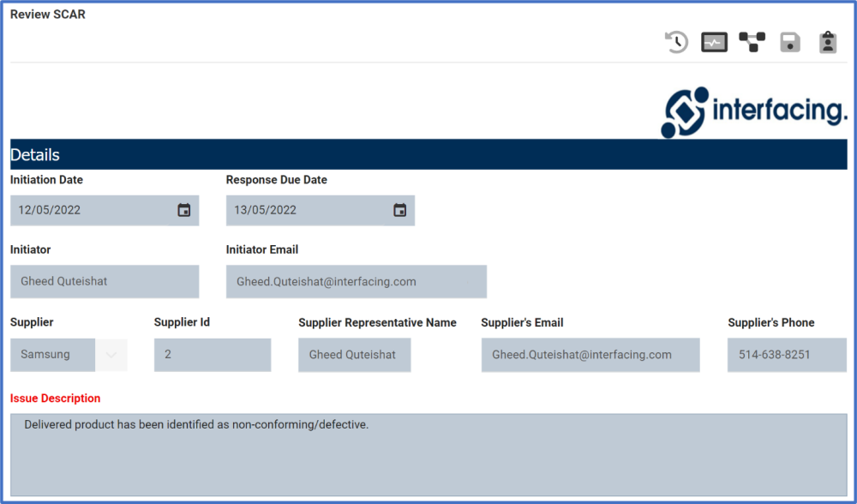Open the assignee clipboard icon
Screen dimensions: 857x504
click(x=828, y=42)
